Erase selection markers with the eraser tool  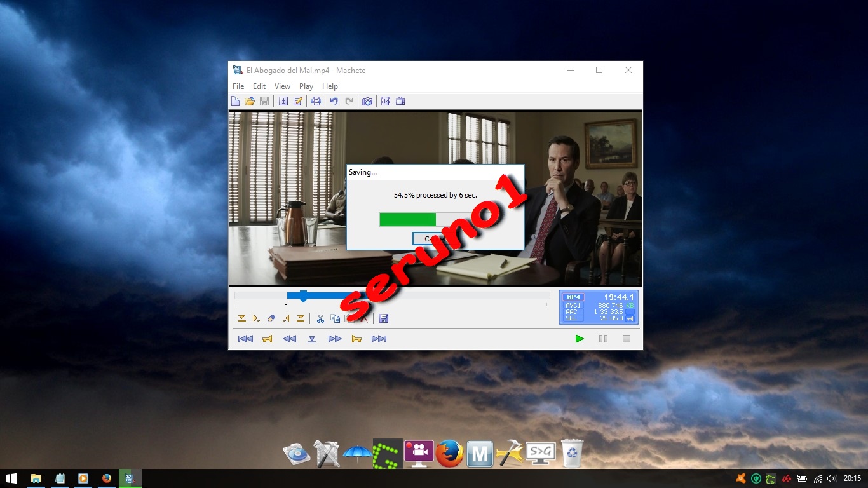coord(271,318)
